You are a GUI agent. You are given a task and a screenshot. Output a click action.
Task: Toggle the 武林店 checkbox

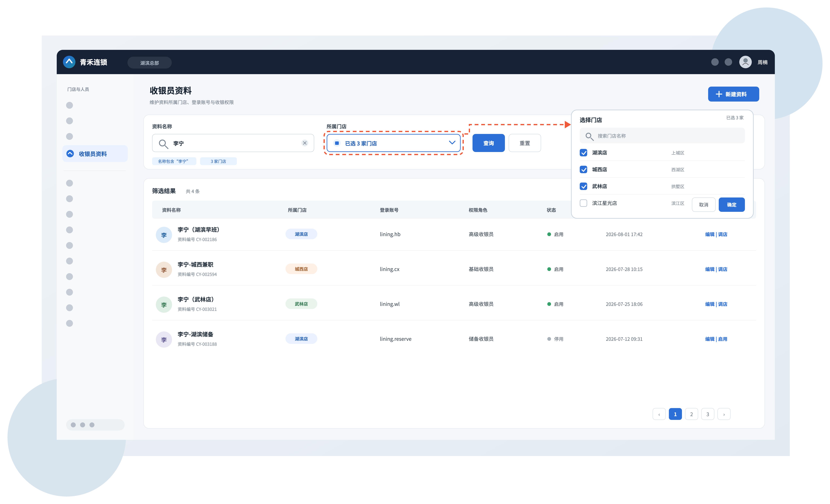pos(583,186)
